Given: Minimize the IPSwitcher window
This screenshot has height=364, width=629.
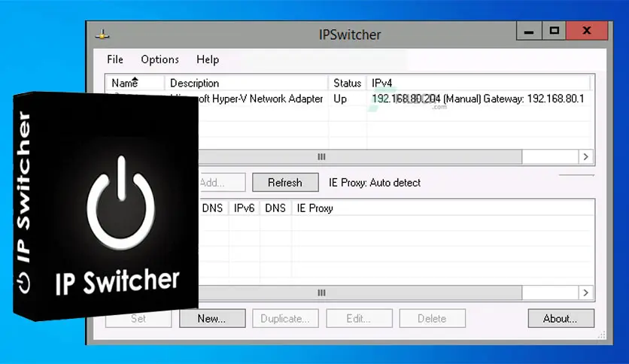Looking at the screenshot, I should click(529, 32).
